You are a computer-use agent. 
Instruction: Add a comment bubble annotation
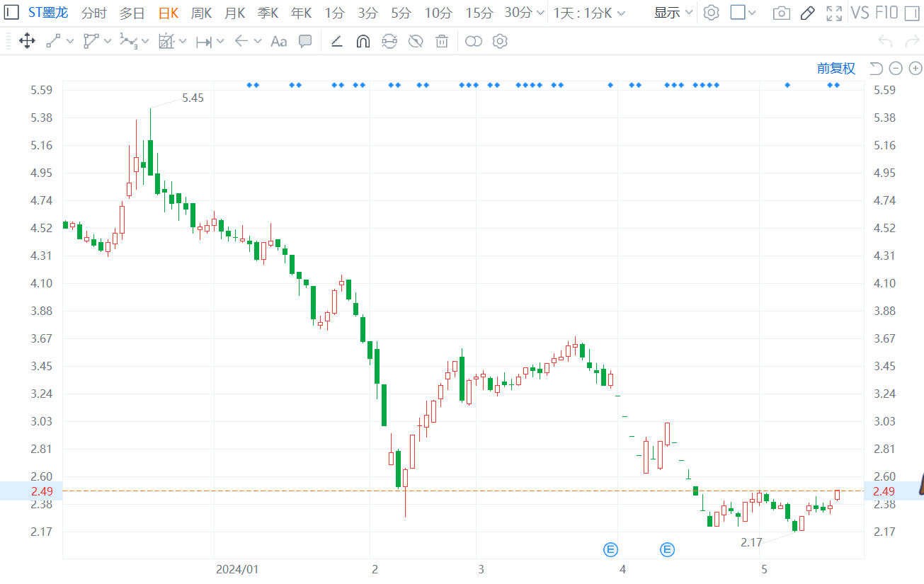(305, 41)
